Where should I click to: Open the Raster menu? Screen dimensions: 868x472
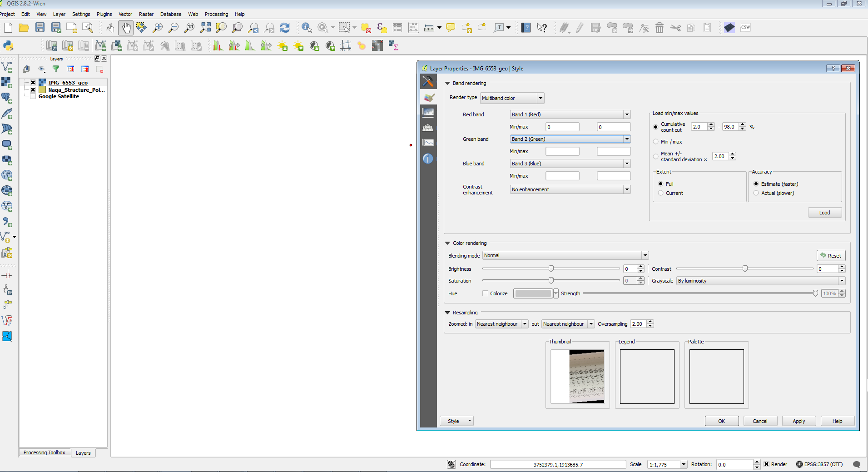(x=146, y=14)
